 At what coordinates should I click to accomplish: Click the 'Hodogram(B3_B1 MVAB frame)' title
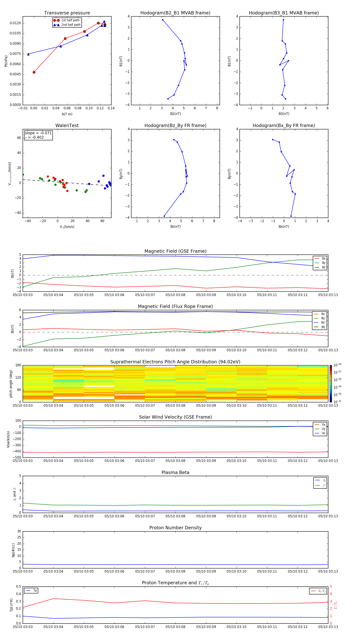tap(284, 13)
